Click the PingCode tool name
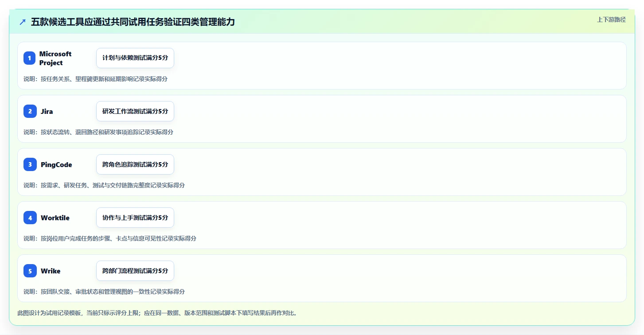 tap(56, 164)
